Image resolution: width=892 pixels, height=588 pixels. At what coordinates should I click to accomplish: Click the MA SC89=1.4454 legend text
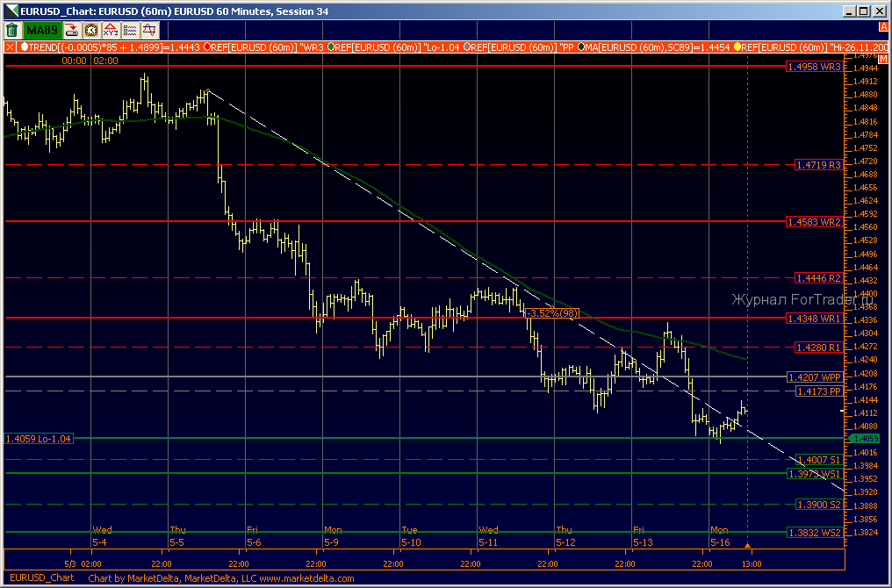point(657,47)
